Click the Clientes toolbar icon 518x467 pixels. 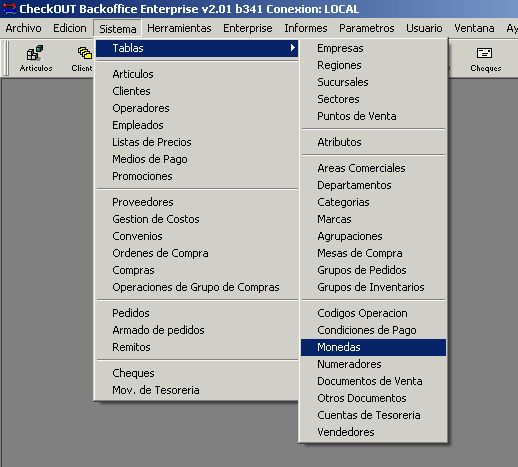[x=82, y=59]
